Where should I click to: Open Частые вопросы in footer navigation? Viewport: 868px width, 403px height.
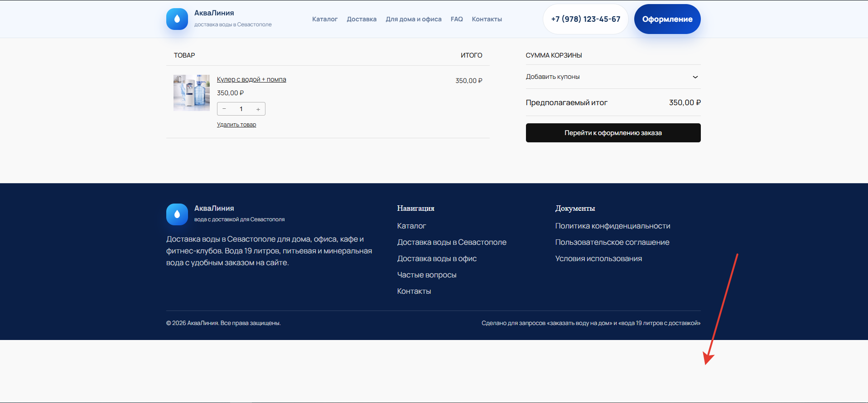click(x=427, y=275)
